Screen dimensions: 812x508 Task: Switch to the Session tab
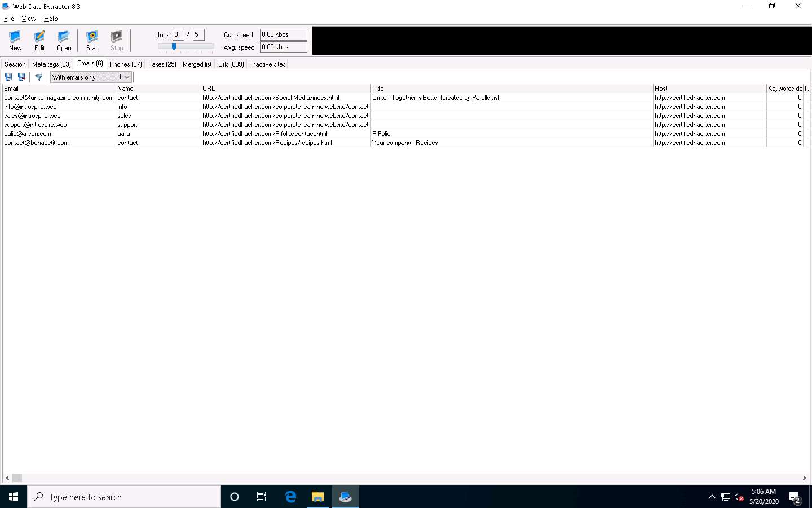click(15, 64)
